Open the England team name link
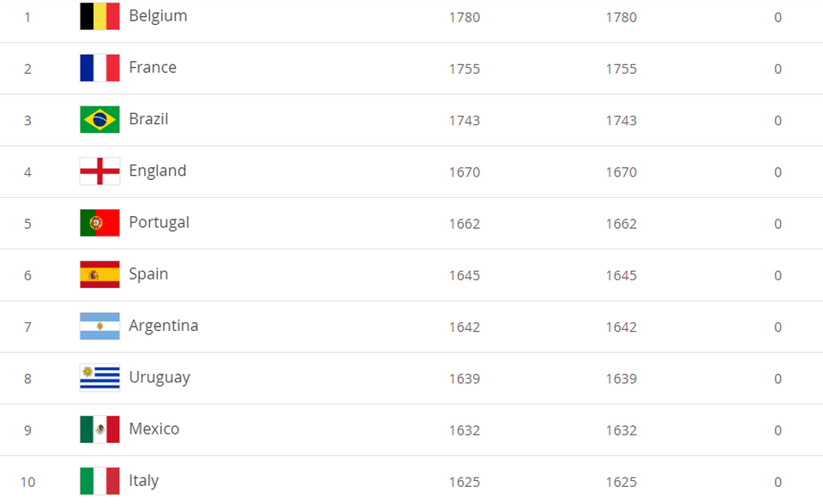Image resolution: width=823 pixels, height=504 pixels. coord(158,171)
